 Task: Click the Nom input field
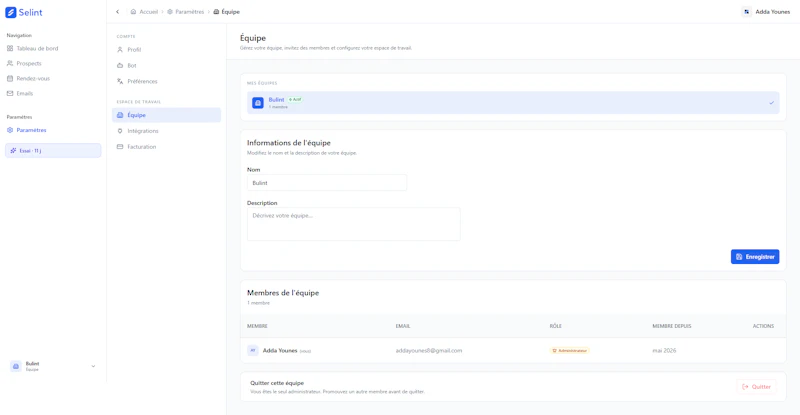(327, 183)
